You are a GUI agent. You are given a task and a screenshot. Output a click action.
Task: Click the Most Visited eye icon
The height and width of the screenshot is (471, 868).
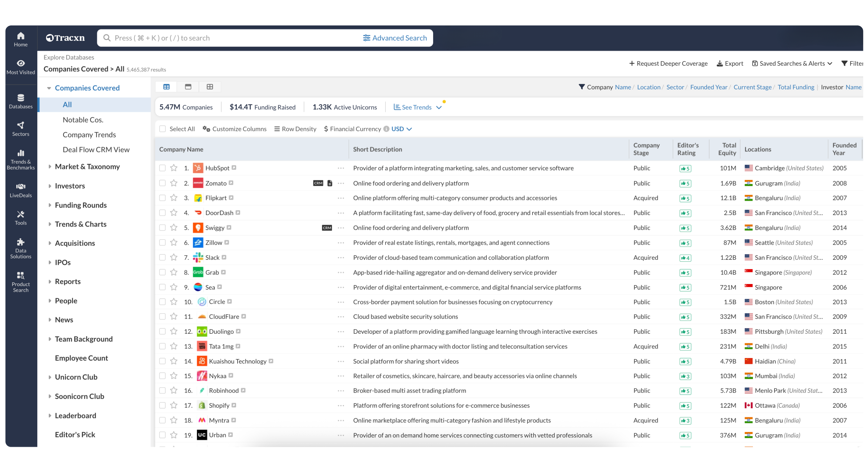coord(20,63)
